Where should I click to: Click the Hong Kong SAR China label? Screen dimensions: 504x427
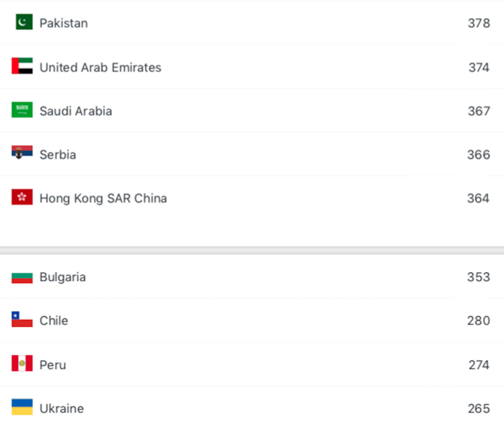point(103,198)
